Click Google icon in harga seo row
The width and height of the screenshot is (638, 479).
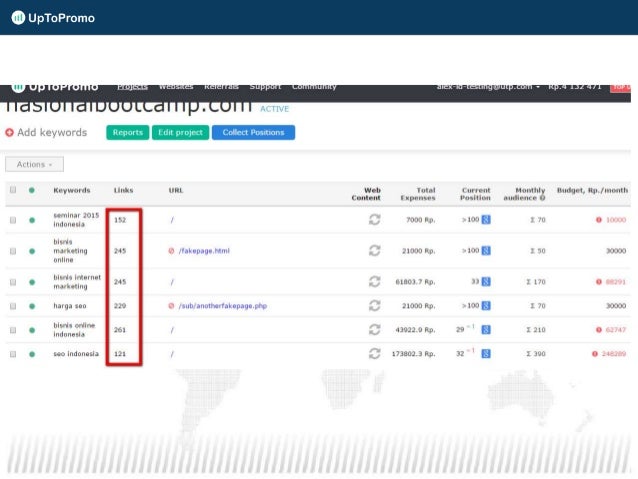(x=486, y=306)
